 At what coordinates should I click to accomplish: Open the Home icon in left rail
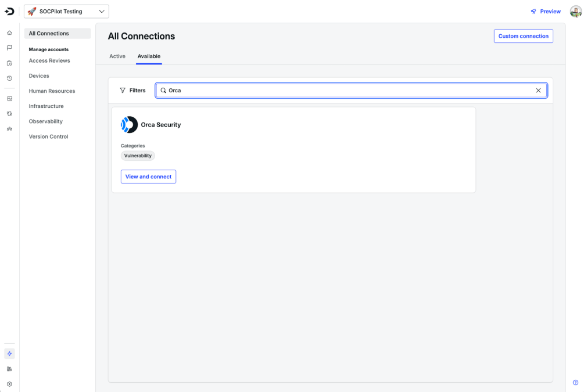[9, 33]
